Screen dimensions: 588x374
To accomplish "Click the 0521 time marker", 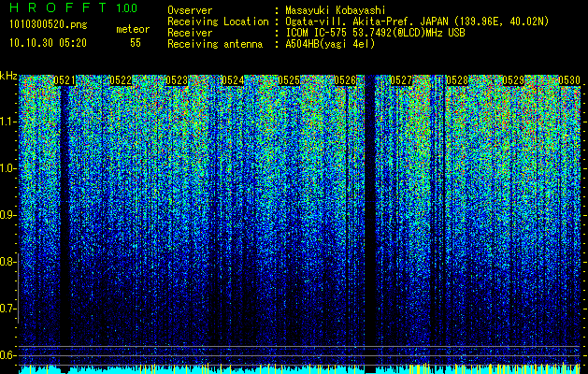I will 65,80.
